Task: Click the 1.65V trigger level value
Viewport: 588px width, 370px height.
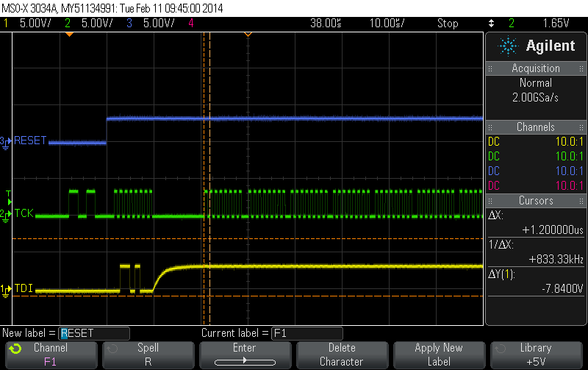Action: (556, 24)
